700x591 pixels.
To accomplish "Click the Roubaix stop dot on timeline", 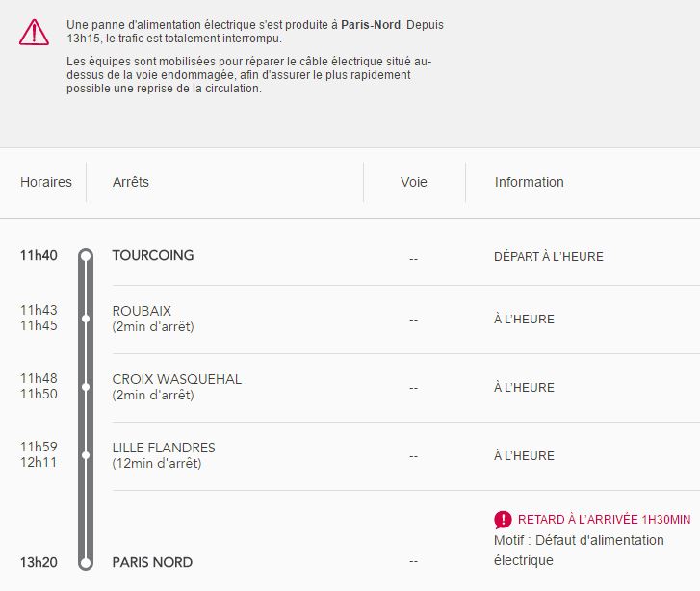I will tap(86, 318).
